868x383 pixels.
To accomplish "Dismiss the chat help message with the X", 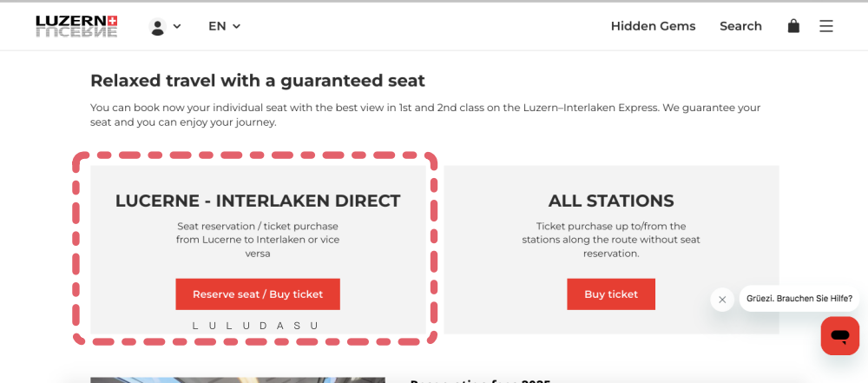I will coord(722,300).
